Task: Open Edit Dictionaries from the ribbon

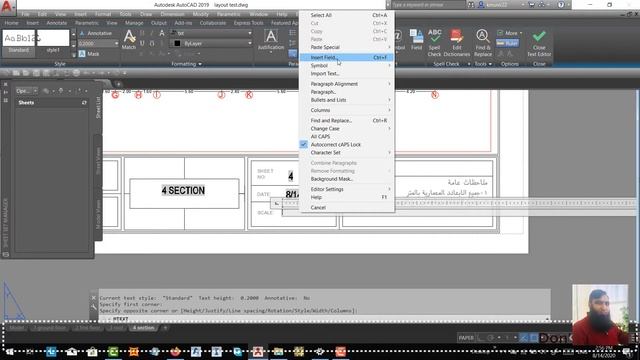Action: [x=457, y=42]
